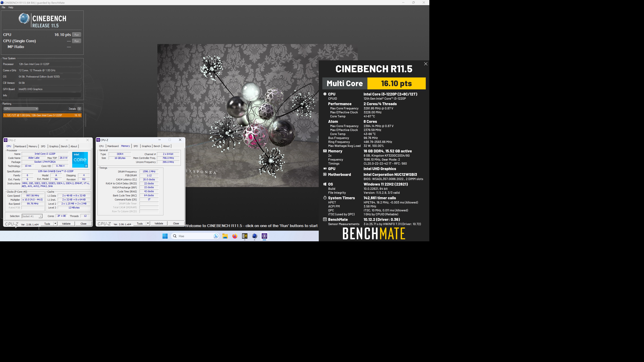The height and width of the screenshot is (362, 644).
Task: Open About tab in right CPU-Z window
Action: coord(166,146)
